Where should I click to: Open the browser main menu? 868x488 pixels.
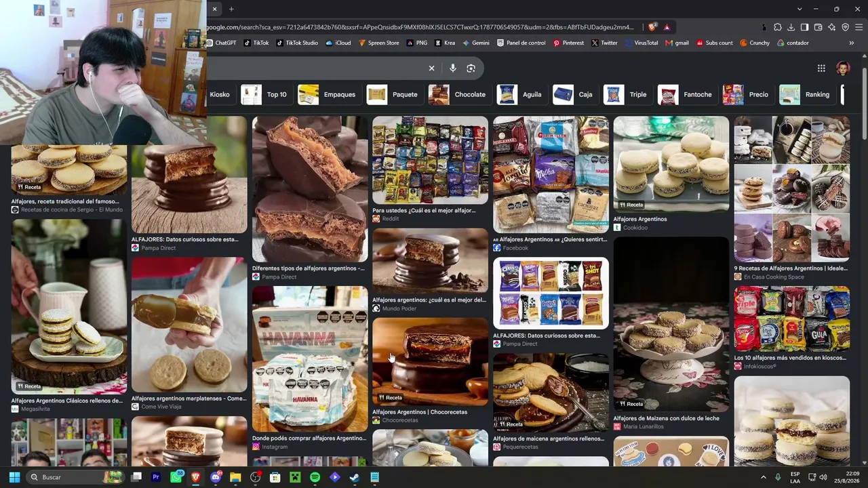859,27
